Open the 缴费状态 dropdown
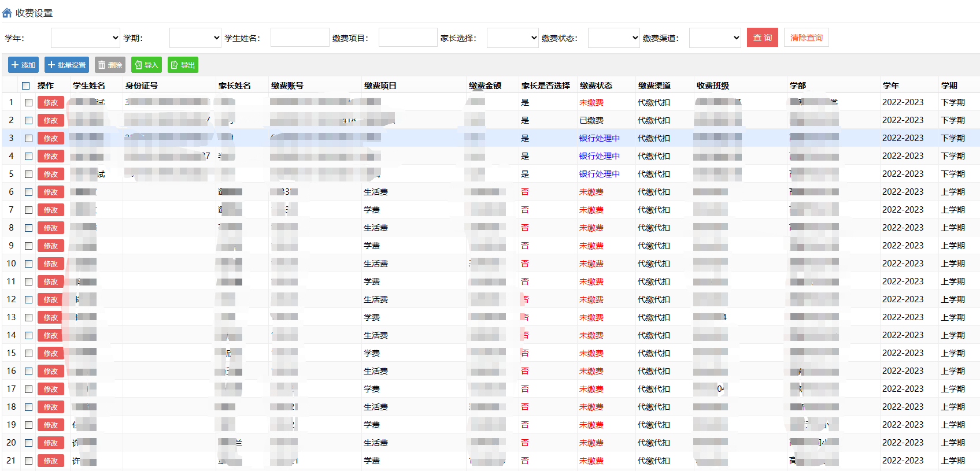This screenshot has width=980, height=471. 614,38
